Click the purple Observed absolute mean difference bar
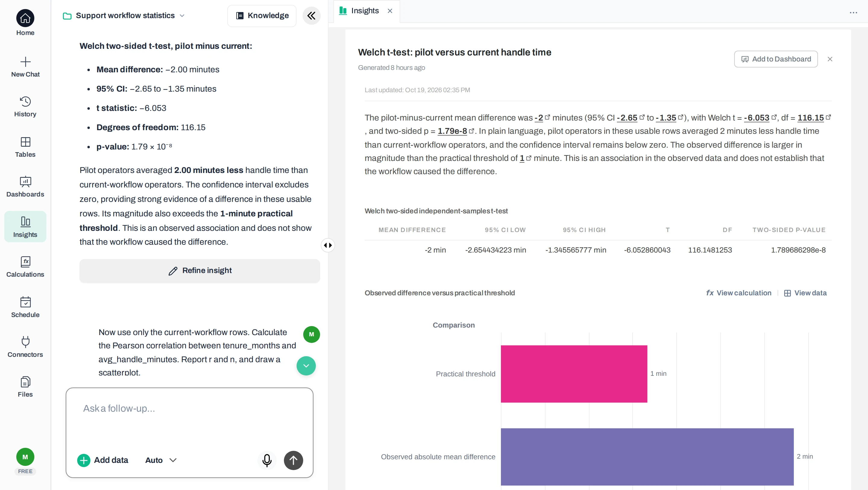This screenshot has width=868, height=490. [647, 457]
